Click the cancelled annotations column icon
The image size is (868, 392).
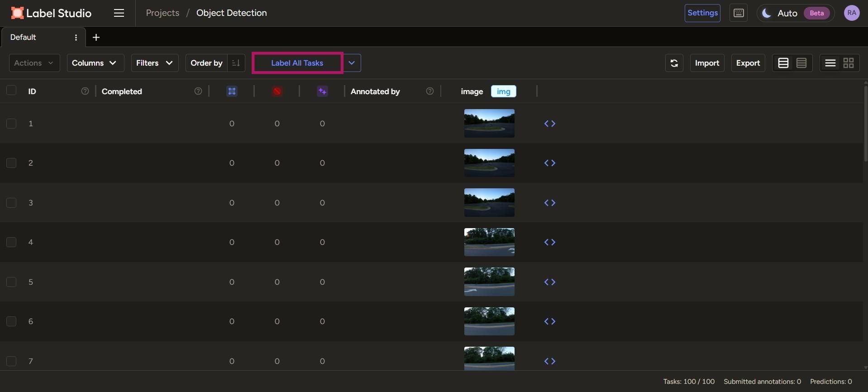point(277,91)
